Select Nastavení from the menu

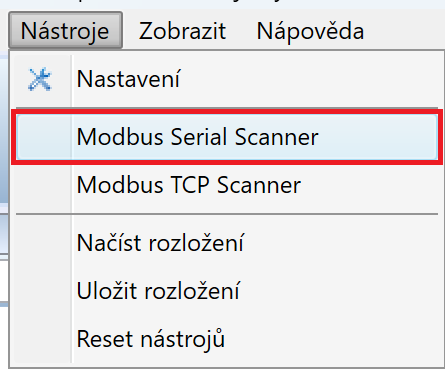tap(227, 79)
